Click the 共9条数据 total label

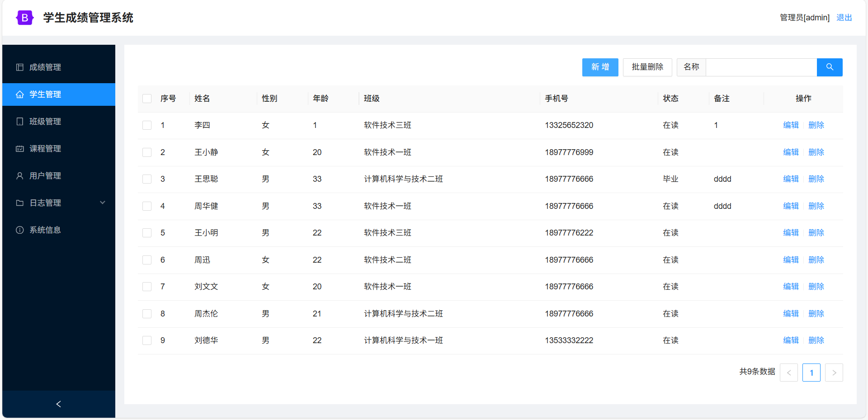[x=757, y=372]
